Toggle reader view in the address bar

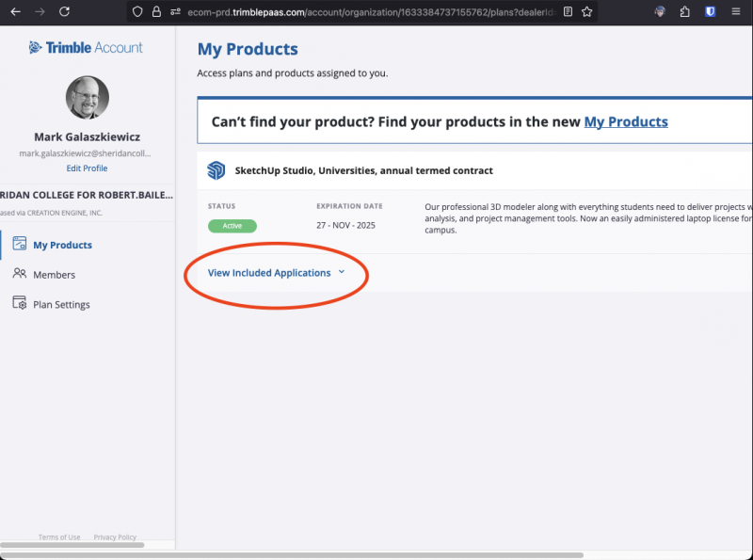click(x=568, y=12)
